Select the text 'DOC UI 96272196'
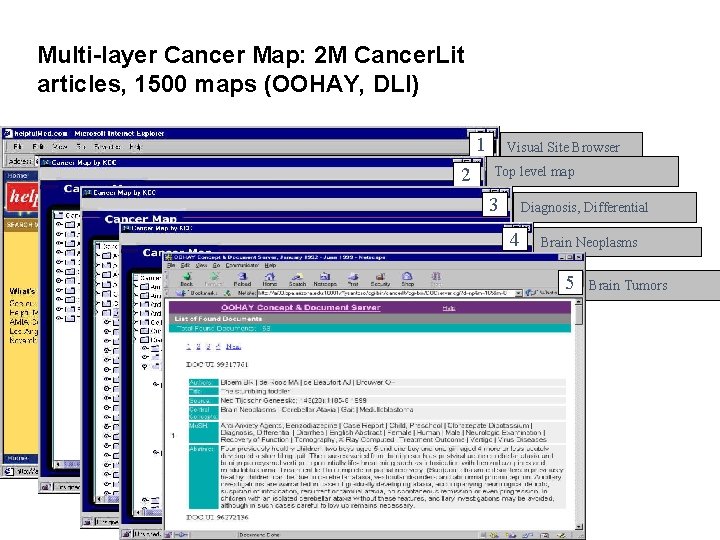The height and width of the screenshot is (540, 720). [217, 517]
